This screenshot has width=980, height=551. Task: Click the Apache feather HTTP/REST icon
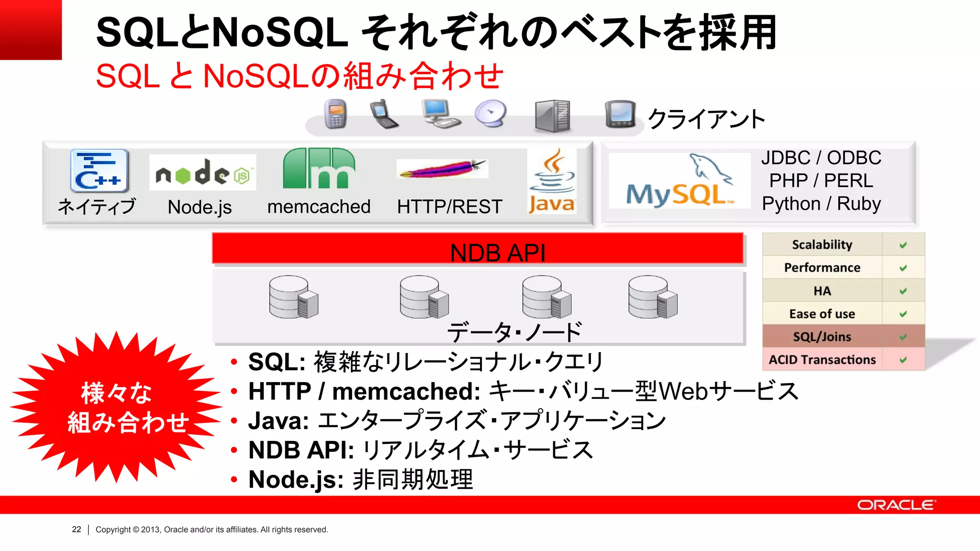point(443,168)
